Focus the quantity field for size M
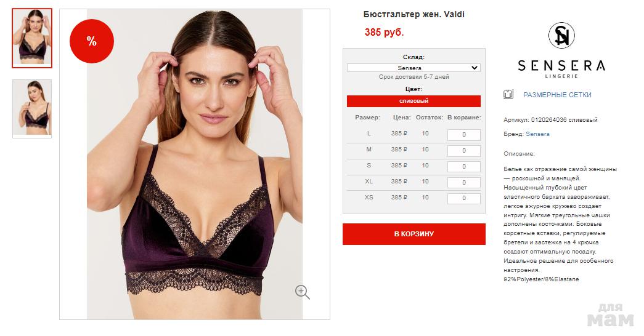This screenshot has width=644, height=336. (463, 151)
